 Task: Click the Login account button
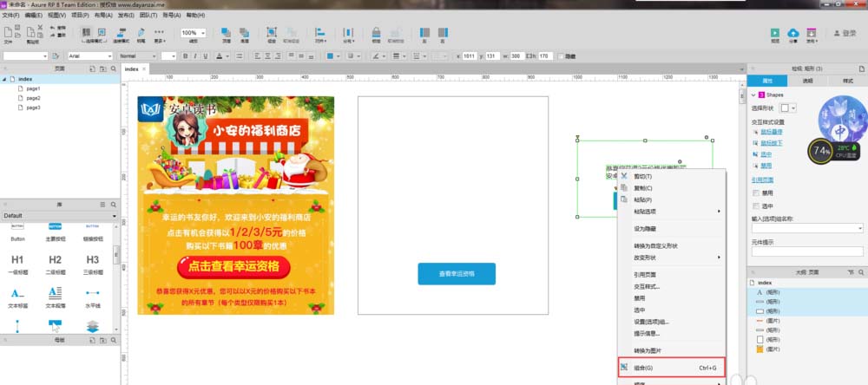(845, 33)
